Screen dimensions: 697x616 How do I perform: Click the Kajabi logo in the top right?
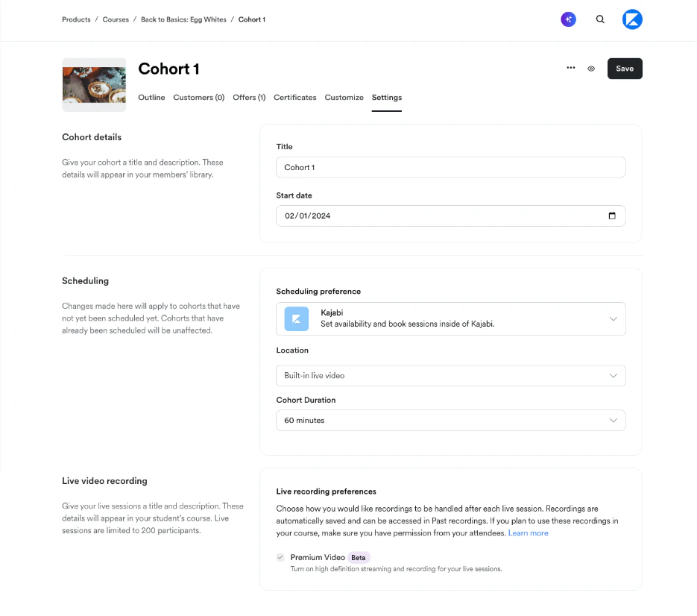pos(632,19)
